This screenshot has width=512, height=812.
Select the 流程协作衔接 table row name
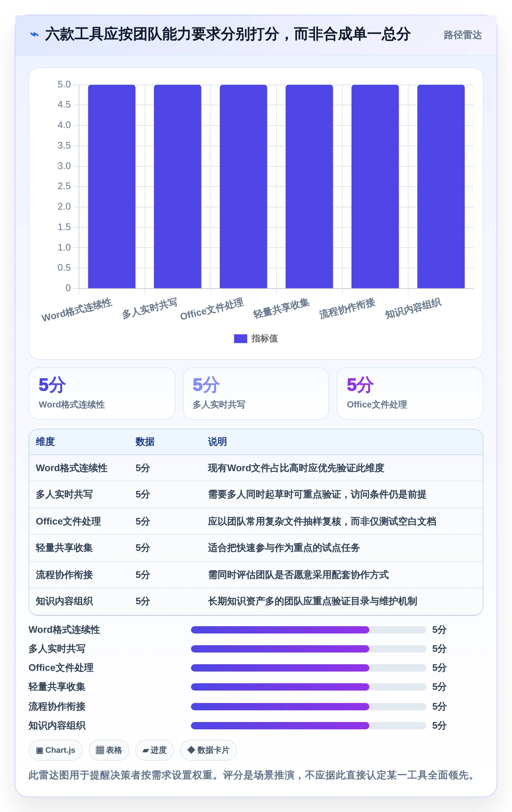tap(64, 575)
